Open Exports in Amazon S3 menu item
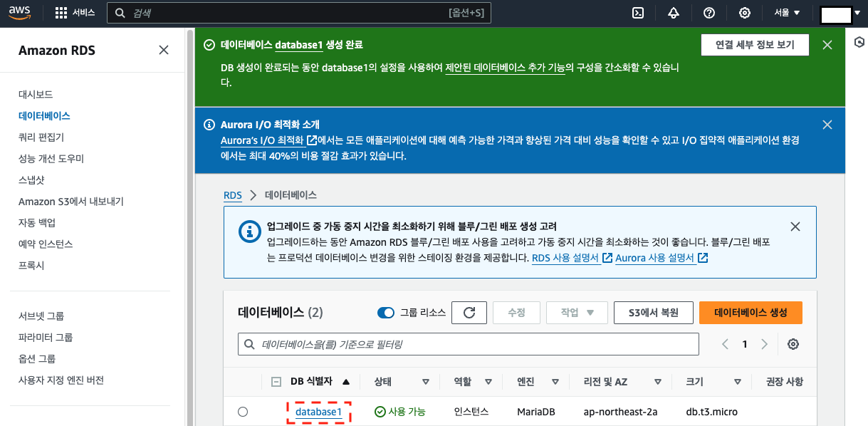 (71, 201)
